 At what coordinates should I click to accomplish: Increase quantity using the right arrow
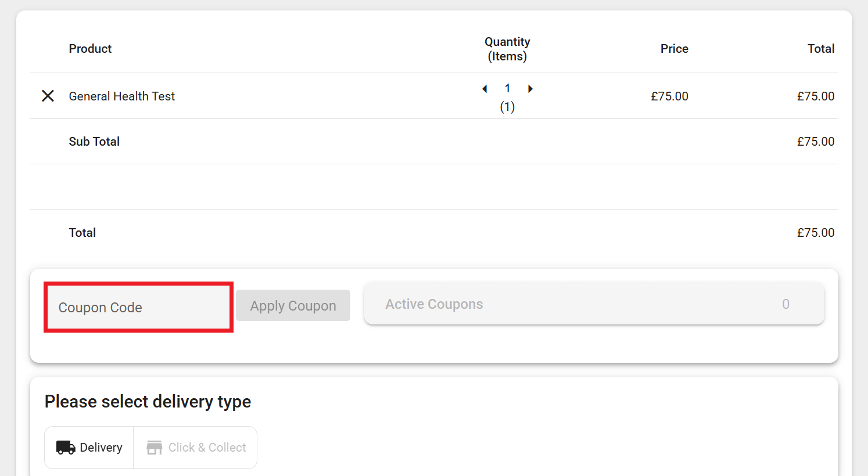[530, 89]
